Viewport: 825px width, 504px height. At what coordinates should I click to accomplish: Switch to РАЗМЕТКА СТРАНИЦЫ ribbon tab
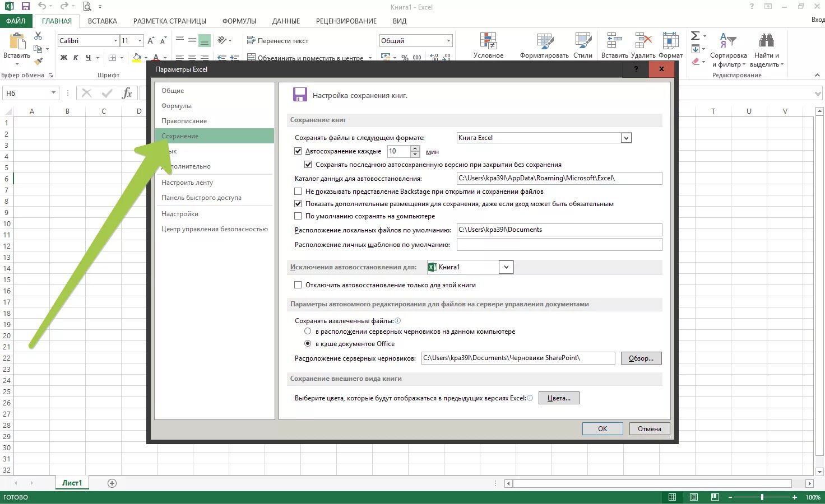click(170, 21)
